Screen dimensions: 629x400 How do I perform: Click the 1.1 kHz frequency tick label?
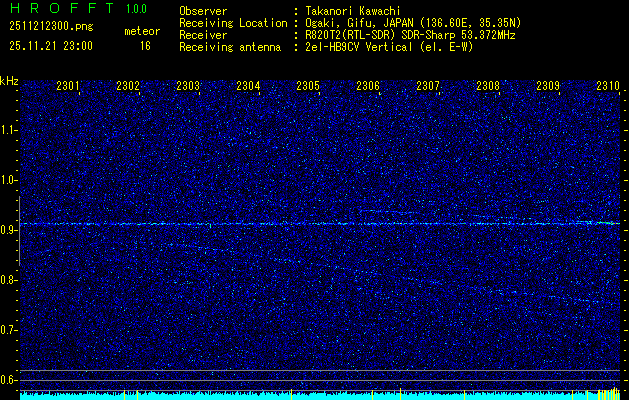pos(9,130)
